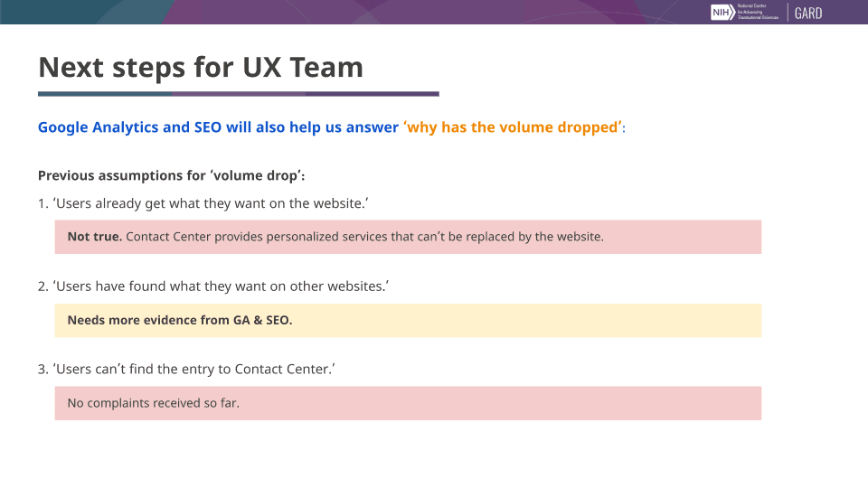This screenshot has width=868, height=488.
Task: Select 'Previous assumptions for volume drop' subheading
Action: point(172,176)
